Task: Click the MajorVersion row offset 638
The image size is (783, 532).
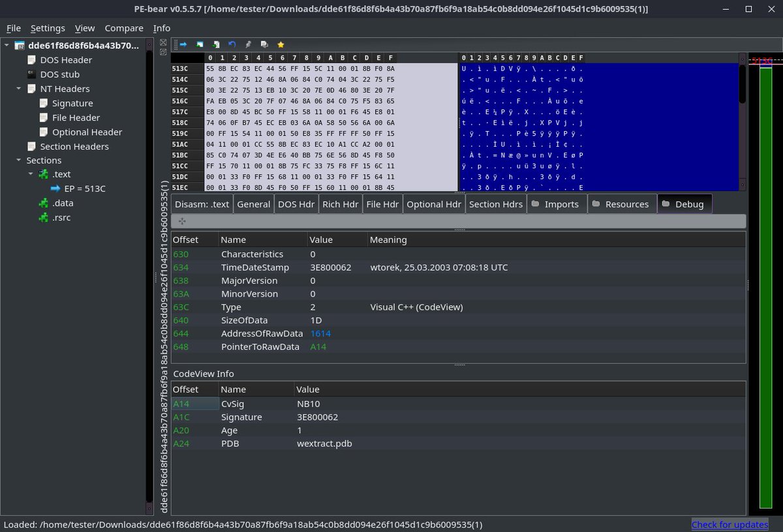Action: (x=181, y=280)
